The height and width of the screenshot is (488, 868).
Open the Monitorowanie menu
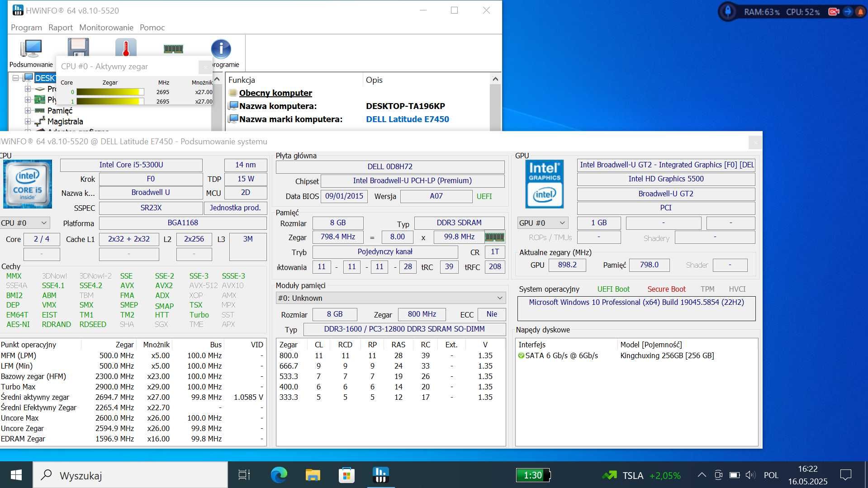click(x=106, y=28)
